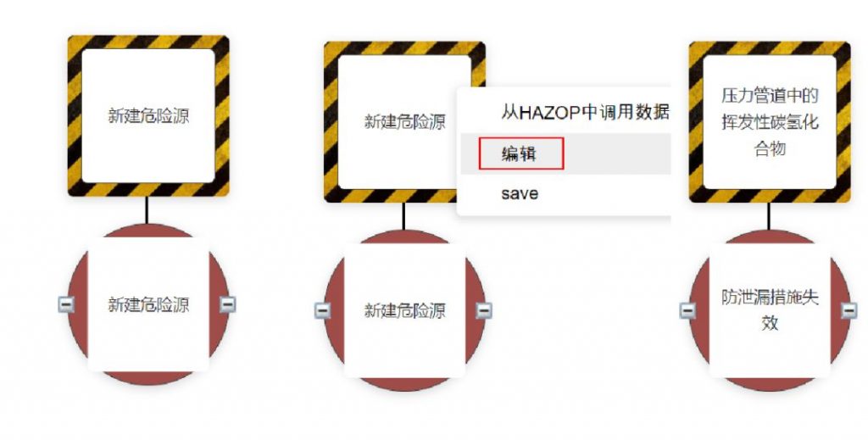Click connector line under right hazard box
The height and width of the screenshot is (440, 868).
(768, 216)
